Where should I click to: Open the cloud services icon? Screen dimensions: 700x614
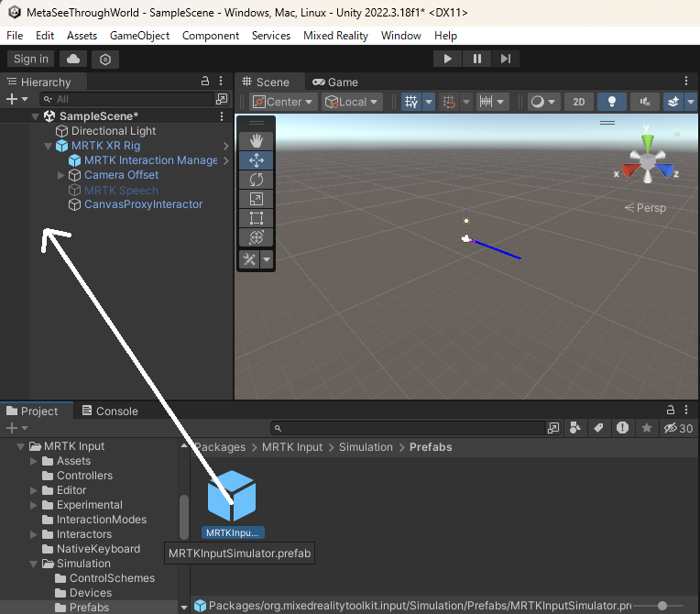(73, 59)
